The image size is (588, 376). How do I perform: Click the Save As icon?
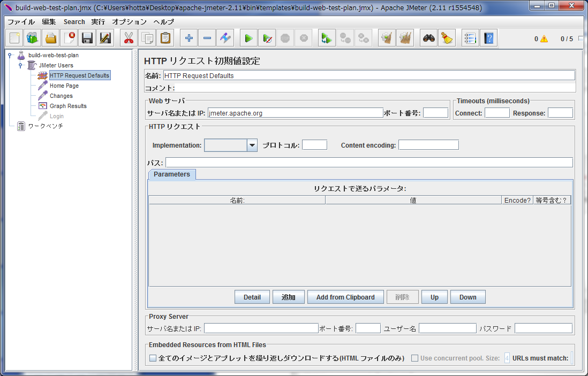pos(105,38)
